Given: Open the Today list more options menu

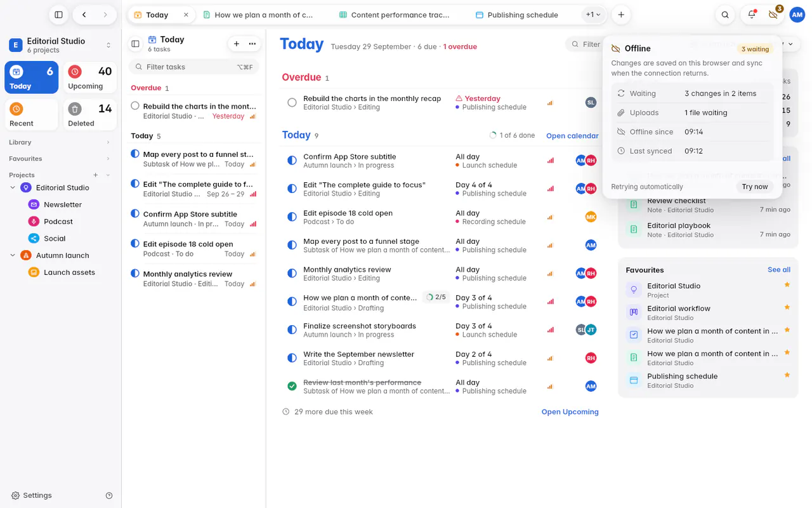Looking at the screenshot, I should click(252, 44).
